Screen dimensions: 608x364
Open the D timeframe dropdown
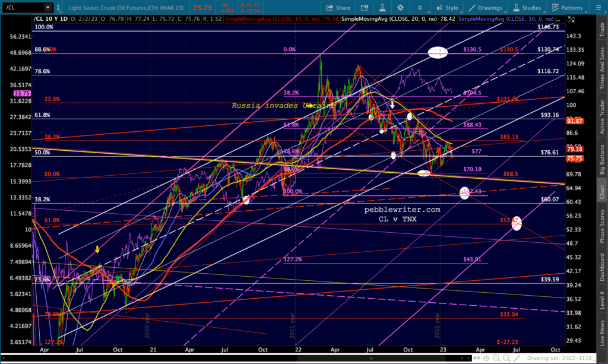pos(420,8)
